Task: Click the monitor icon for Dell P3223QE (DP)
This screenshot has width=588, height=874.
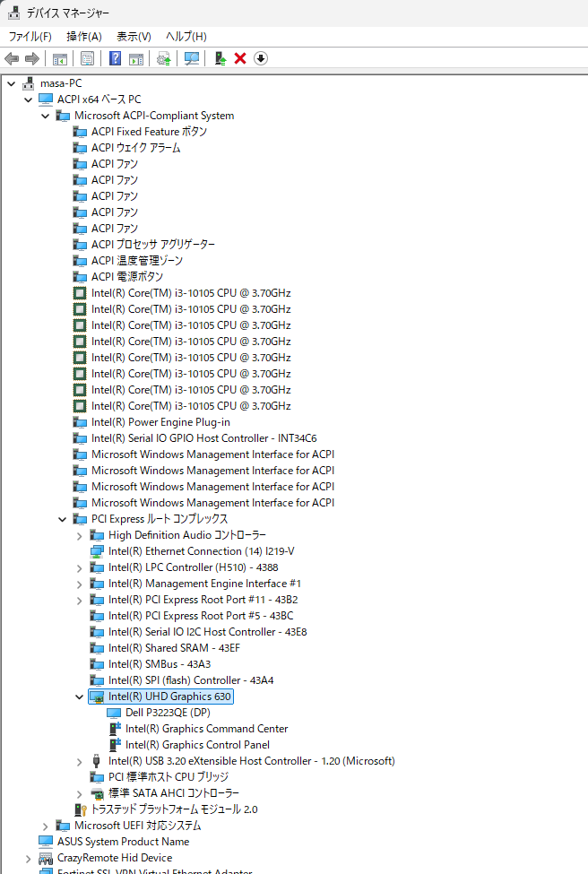Action: coord(114,713)
